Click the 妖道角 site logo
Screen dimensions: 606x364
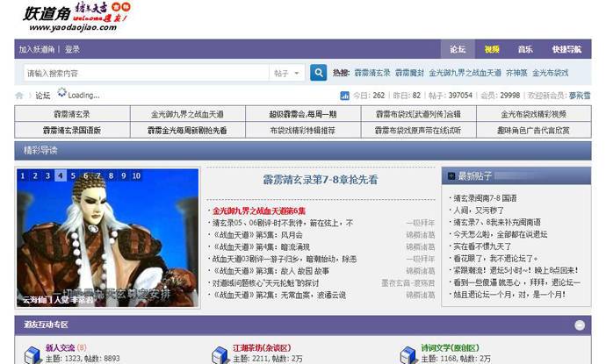76,17
